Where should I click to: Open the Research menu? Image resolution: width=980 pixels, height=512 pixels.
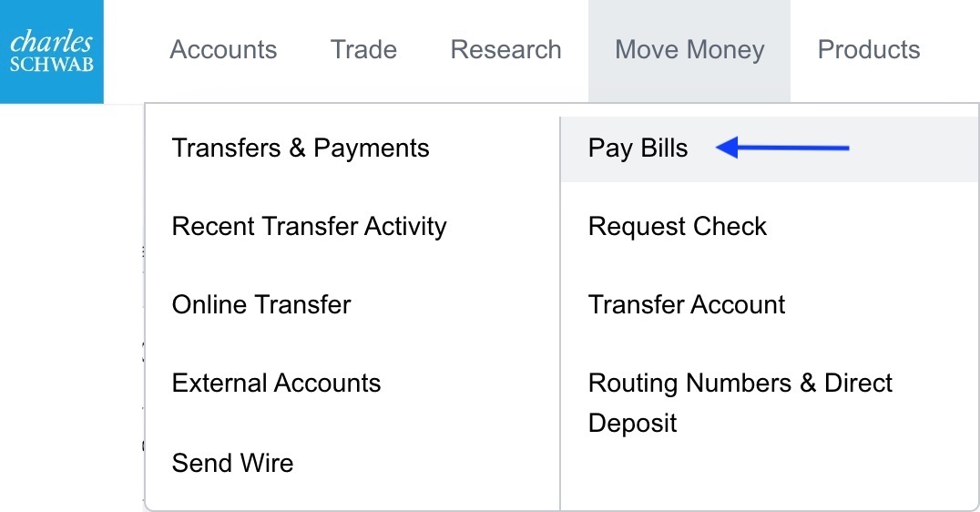pyautogui.click(x=505, y=49)
